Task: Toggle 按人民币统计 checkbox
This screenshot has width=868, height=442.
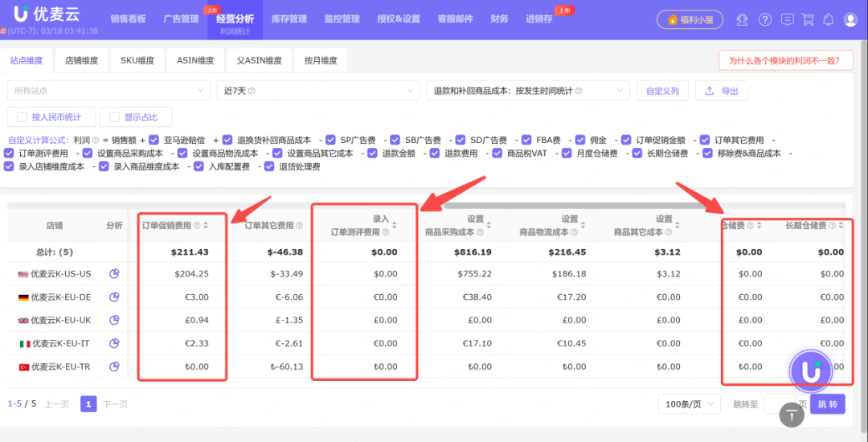Action: (x=23, y=117)
